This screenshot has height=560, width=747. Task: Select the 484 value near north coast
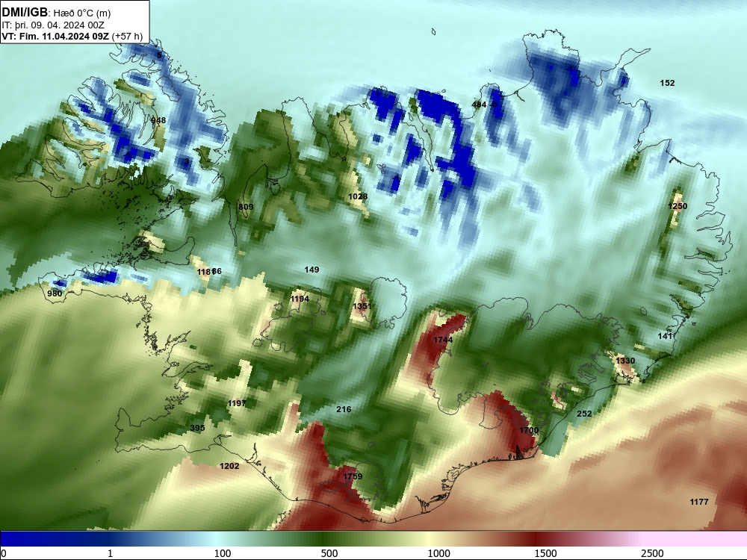click(x=479, y=105)
